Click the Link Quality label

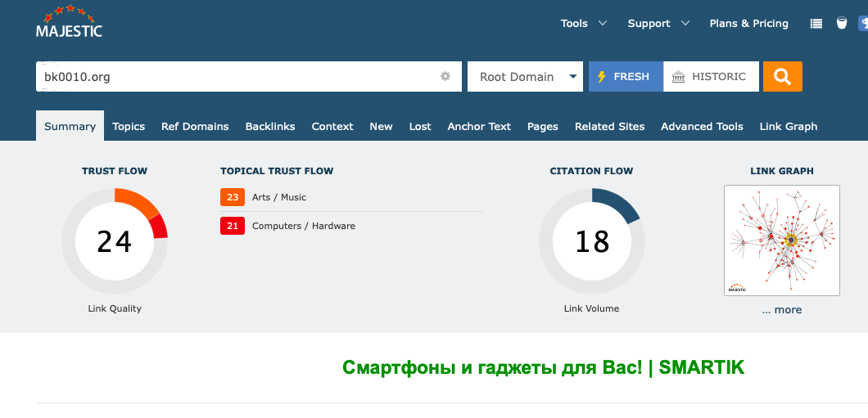point(115,308)
